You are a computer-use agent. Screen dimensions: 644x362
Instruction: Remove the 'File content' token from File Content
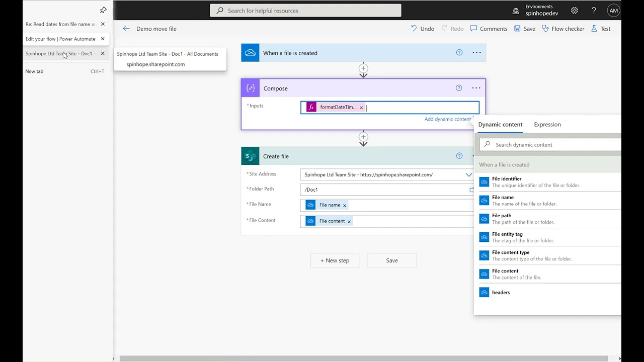[349, 221]
